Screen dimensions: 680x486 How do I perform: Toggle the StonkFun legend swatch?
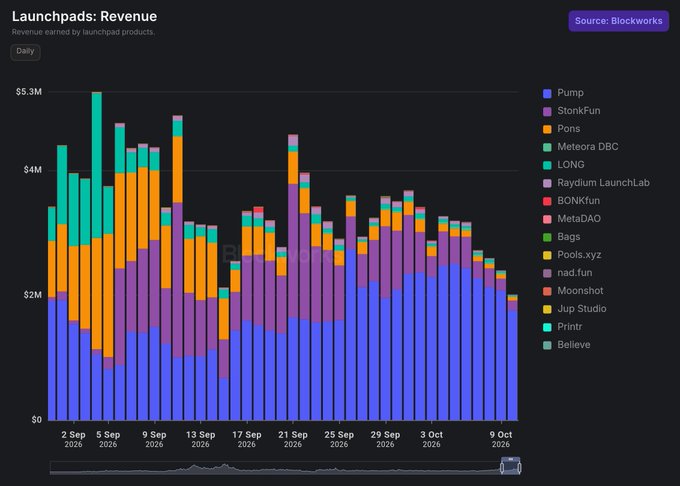tap(547, 111)
